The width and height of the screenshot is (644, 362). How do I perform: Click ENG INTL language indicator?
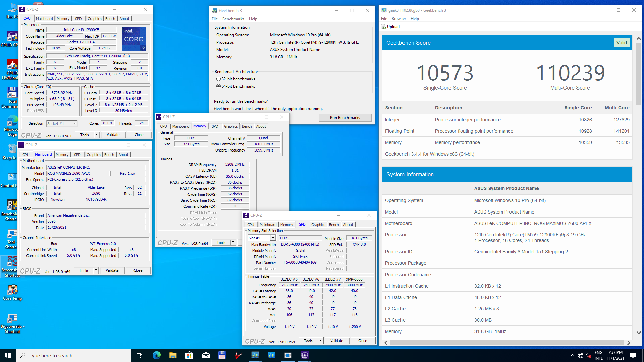tap(598, 355)
